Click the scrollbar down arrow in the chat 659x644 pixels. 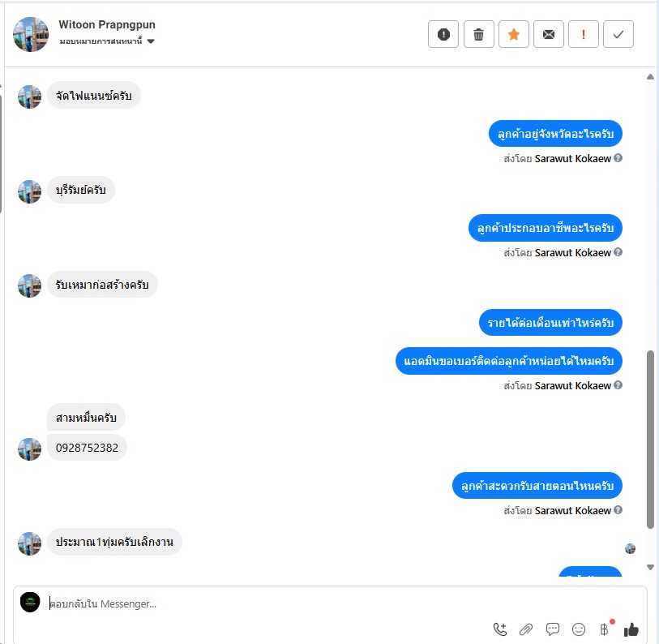point(650,567)
